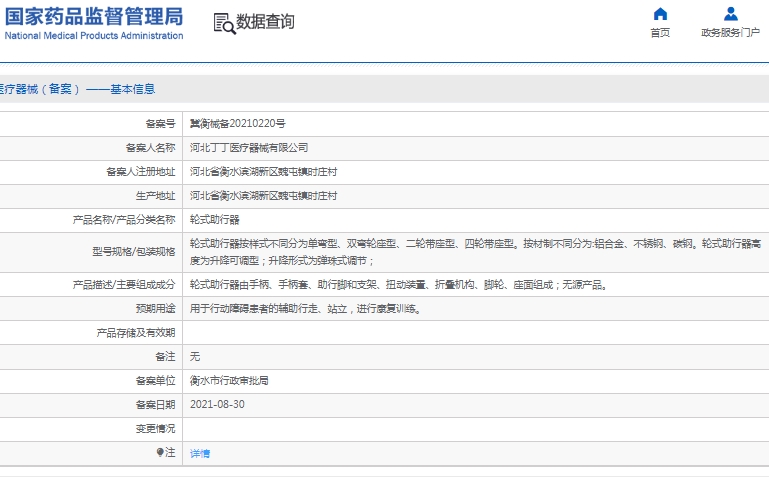Click the 备注 value 无
769x477 pixels.
pyautogui.click(x=195, y=356)
